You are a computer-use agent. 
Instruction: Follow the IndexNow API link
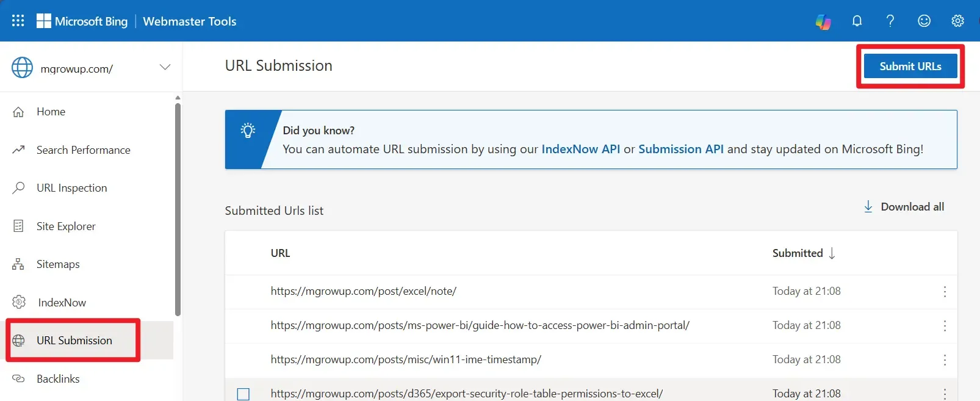pos(580,149)
